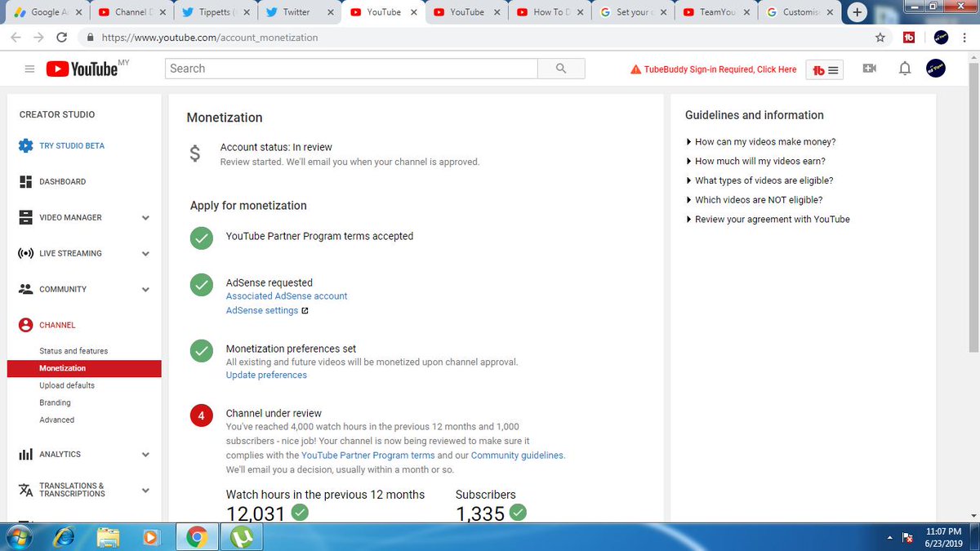Viewport: 980px width, 551px height.
Task: Click the Analytics bar chart icon
Action: click(x=25, y=454)
